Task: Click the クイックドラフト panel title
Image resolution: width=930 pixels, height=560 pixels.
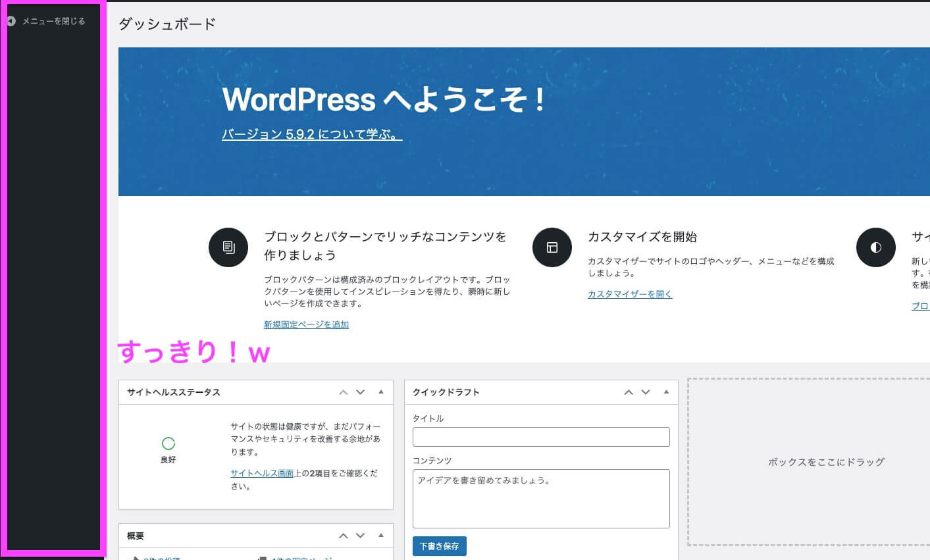Action: tap(446, 392)
